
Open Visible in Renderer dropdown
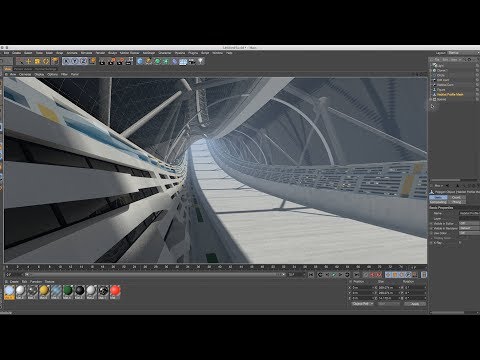click(x=469, y=228)
